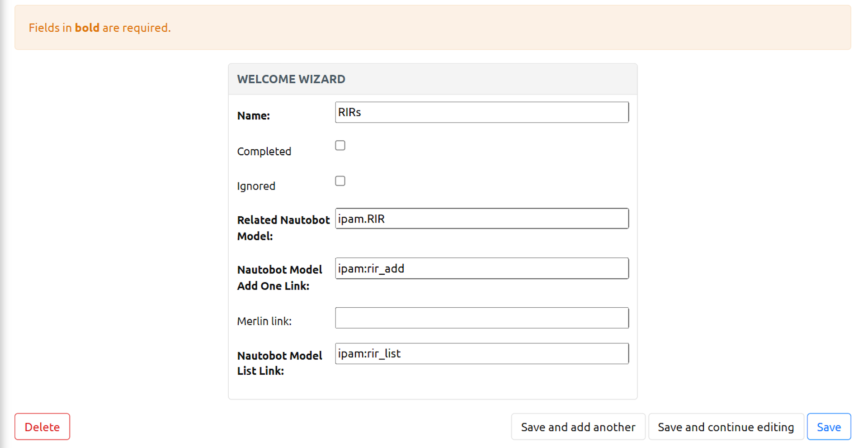Click the ipam:rir_list input field
The image size is (868, 448).
click(481, 353)
